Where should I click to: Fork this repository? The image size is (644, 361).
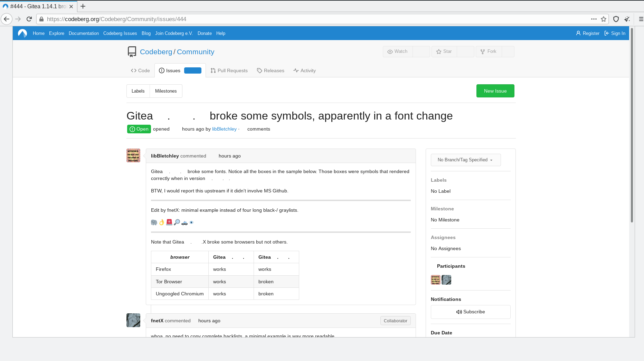tap(489, 51)
